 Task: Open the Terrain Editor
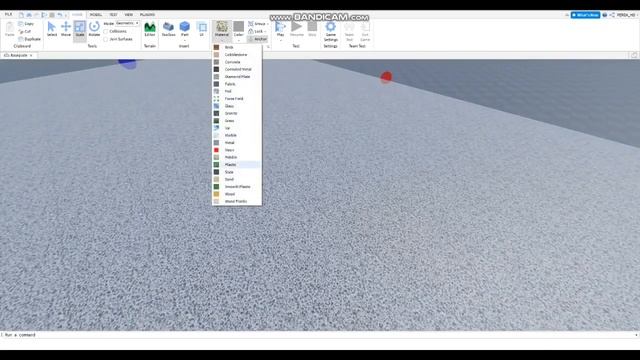(x=150, y=29)
